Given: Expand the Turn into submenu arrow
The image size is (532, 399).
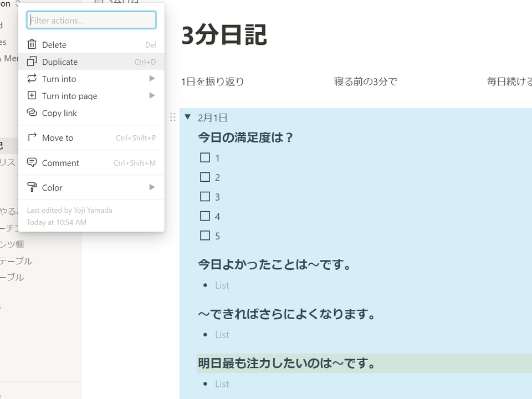Looking at the screenshot, I should point(152,78).
